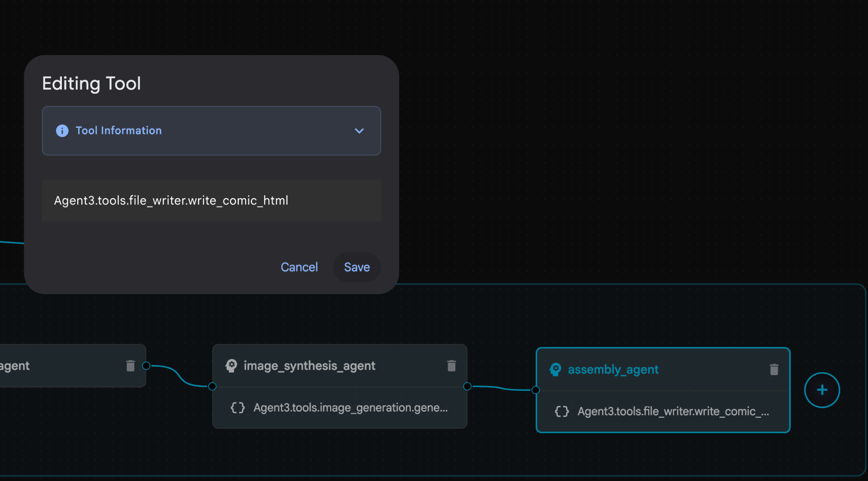Click the Tool Information info icon

coord(62,131)
